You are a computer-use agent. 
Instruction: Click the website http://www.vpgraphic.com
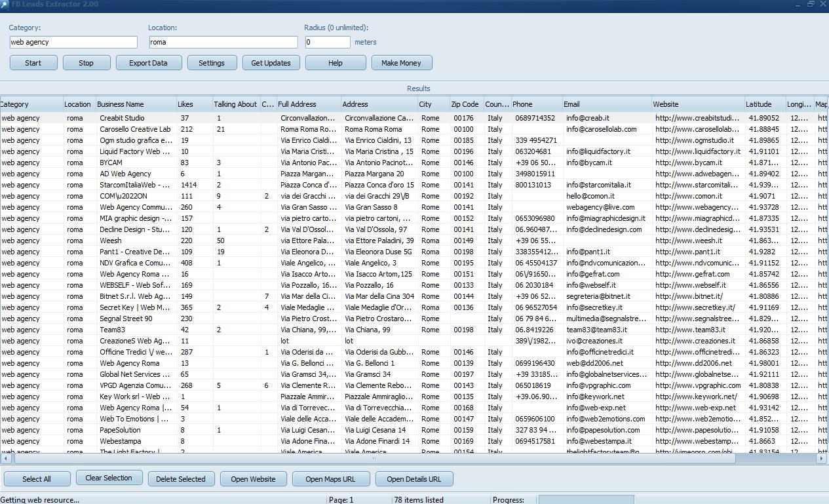pyautogui.click(x=698, y=385)
